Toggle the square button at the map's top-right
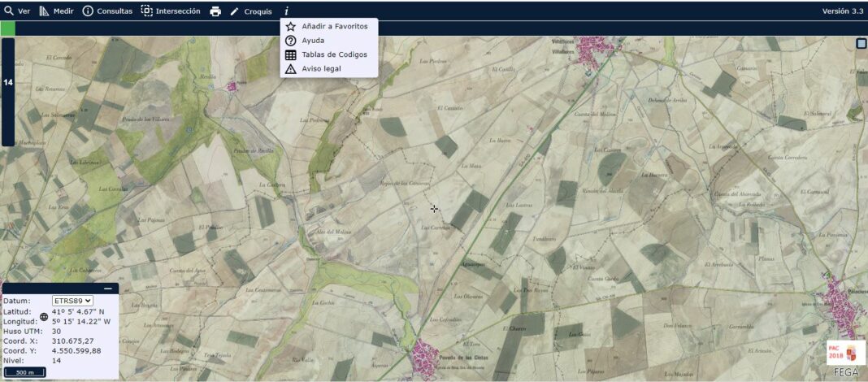This screenshot has width=868, height=382. (x=861, y=44)
